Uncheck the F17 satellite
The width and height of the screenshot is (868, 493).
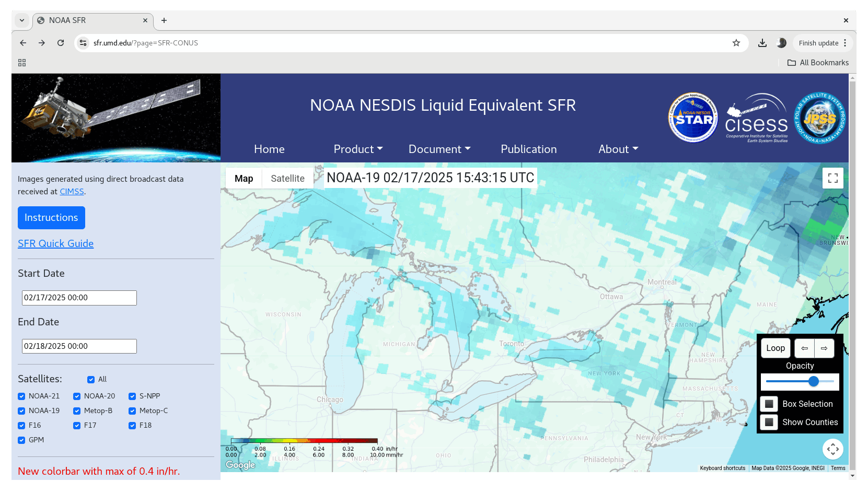click(x=77, y=426)
